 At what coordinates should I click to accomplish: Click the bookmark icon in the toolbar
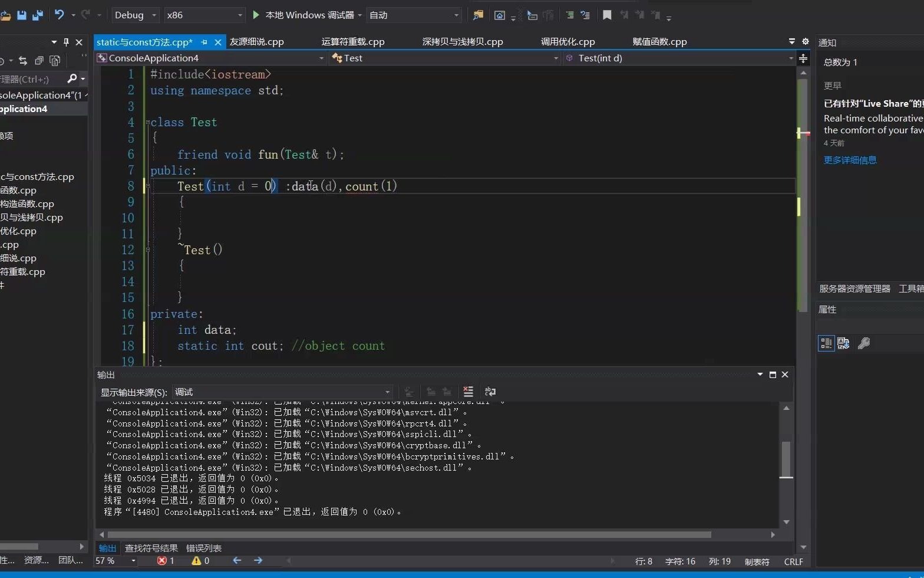tap(607, 15)
